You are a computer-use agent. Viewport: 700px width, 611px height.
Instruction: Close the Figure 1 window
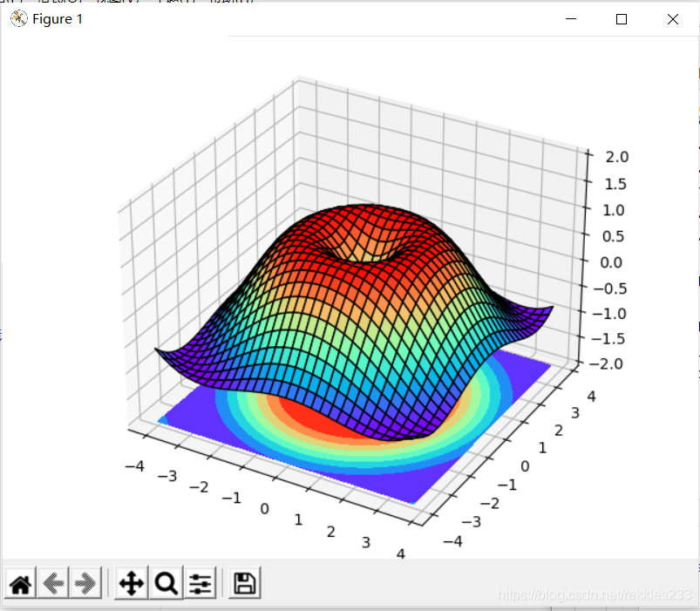[x=673, y=19]
